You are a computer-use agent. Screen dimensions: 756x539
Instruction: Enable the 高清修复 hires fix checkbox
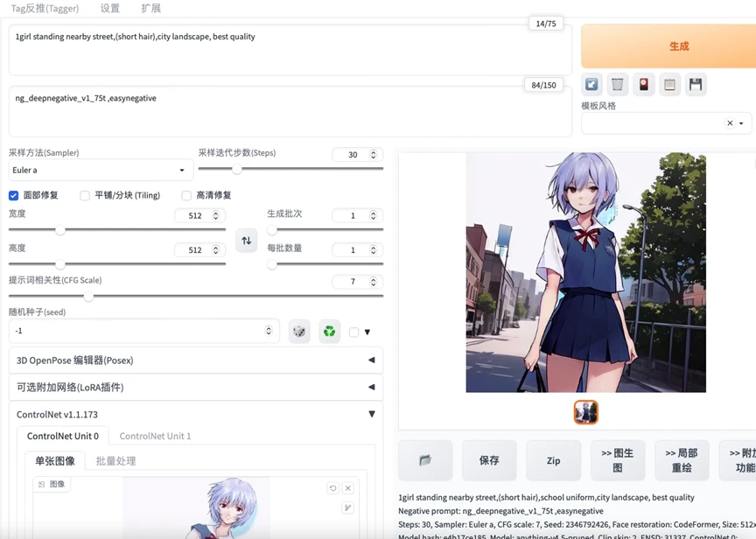pyautogui.click(x=186, y=195)
